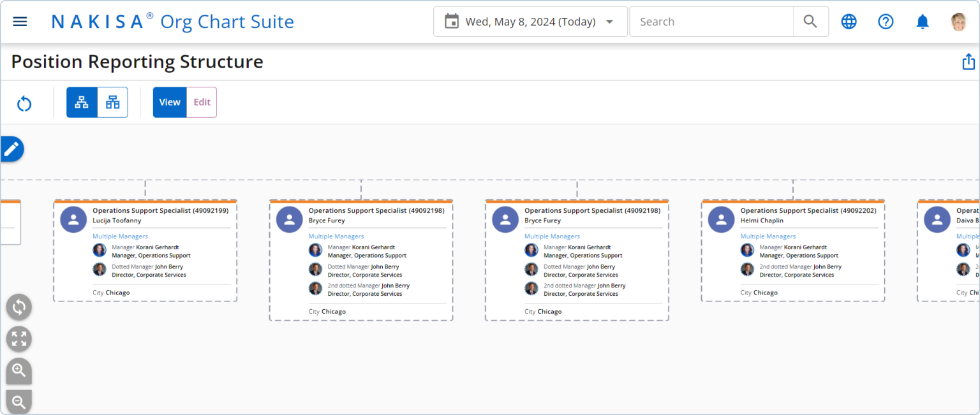Switch to Edit mode
Image resolution: width=980 pixels, height=415 pixels.
click(202, 102)
